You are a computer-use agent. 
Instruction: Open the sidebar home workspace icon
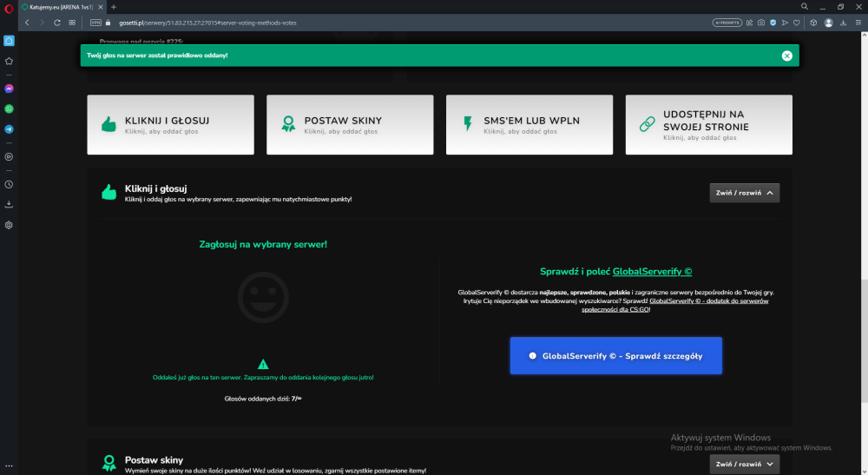click(9, 41)
